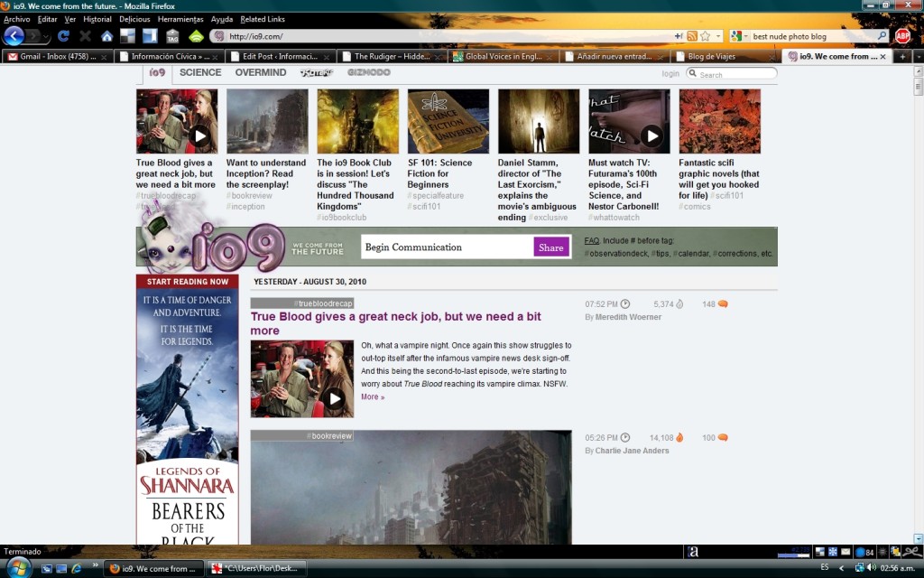This screenshot has width=924, height=578.
Task: Go to the Home page icon
Action: (x=107, y=36)
